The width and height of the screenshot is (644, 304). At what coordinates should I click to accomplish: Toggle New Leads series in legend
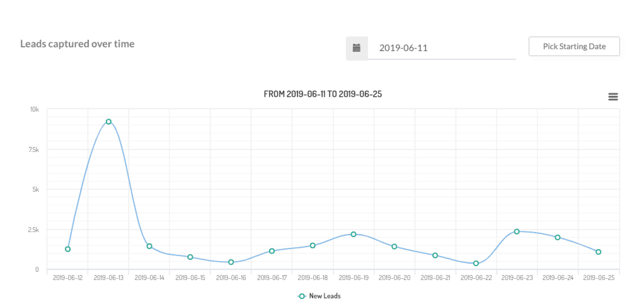[325, 296]
